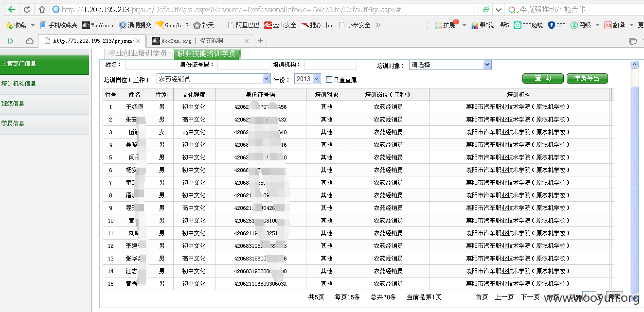Screen dimensions: 644x312
Task: Open Google S bookmark
Action: click(172, 25)
